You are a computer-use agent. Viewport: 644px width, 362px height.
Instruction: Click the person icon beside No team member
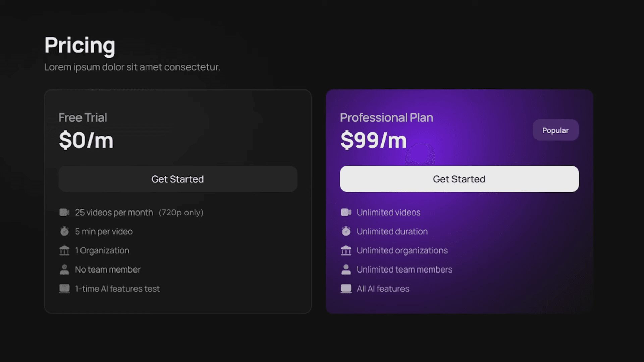pos(64,269)
